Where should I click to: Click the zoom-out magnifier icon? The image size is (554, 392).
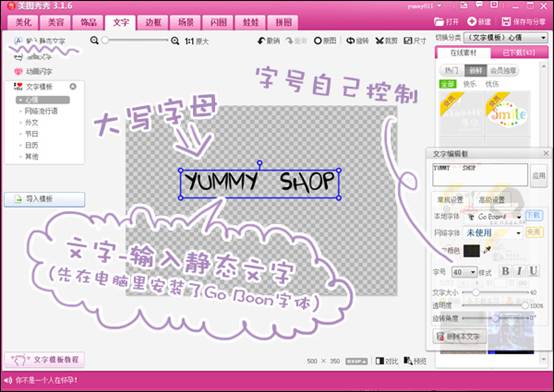tap(94, 40)
